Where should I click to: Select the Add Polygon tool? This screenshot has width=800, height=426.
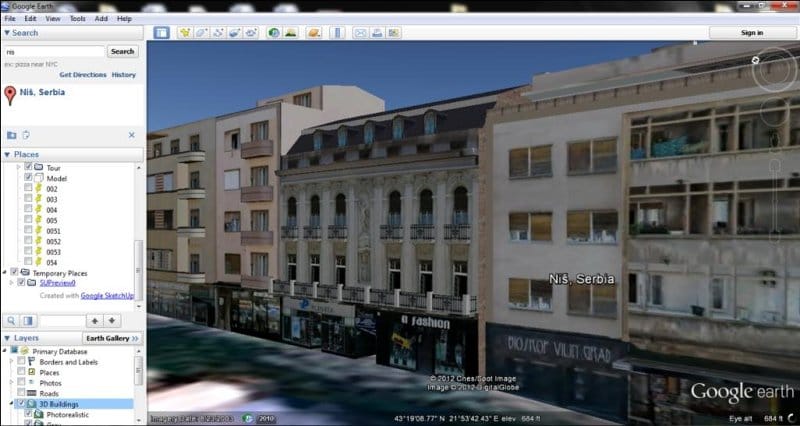(201, 33)
